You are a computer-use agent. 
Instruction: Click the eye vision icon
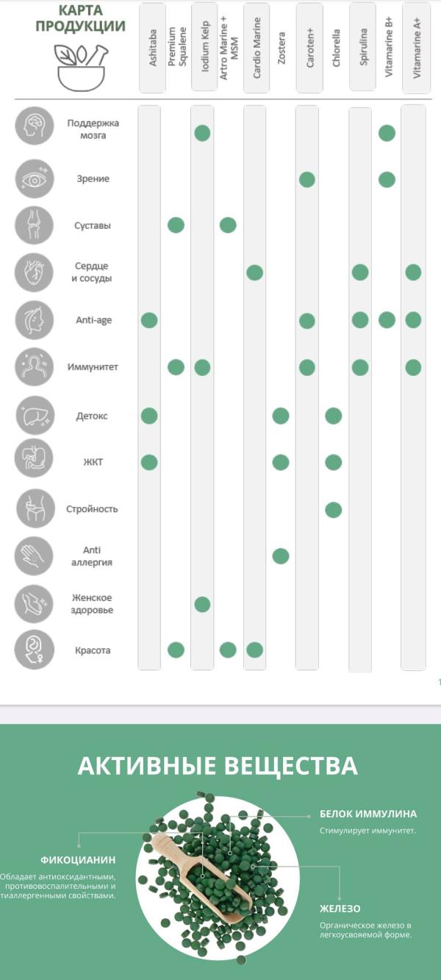[x=35, y=179]
